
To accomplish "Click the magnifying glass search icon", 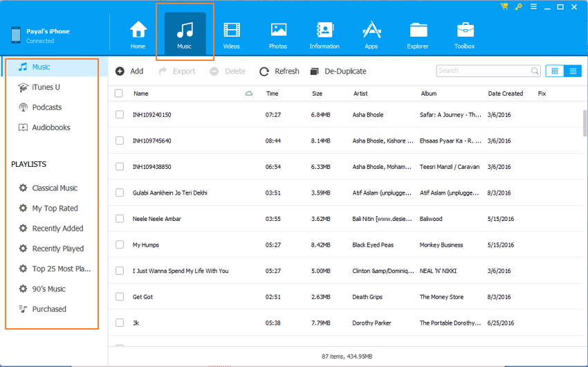I will [535, 71].
